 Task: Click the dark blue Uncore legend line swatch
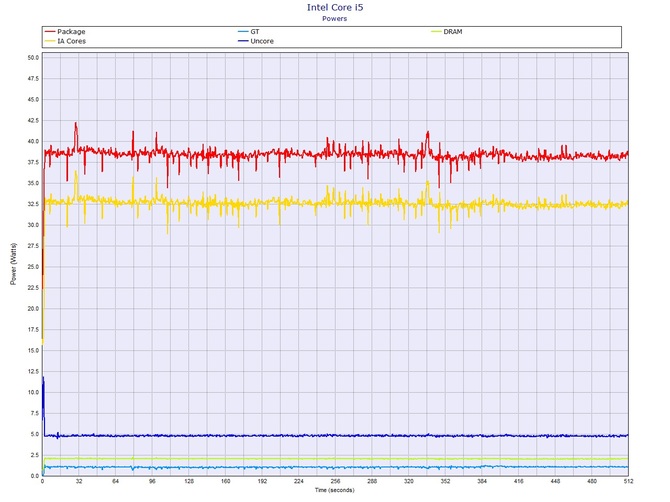(243, 41)
